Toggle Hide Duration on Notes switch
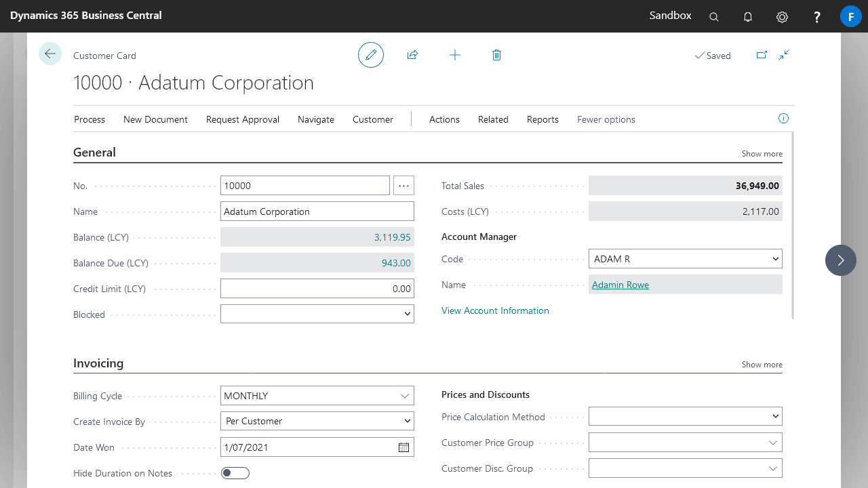 (235, 473)
